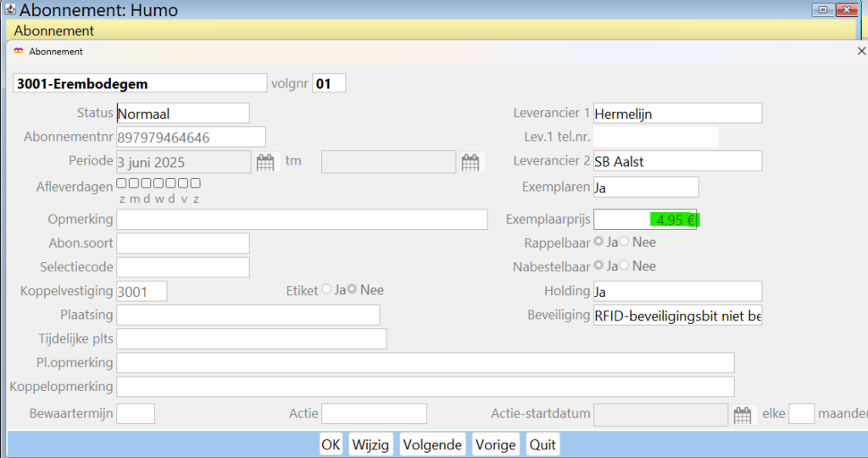Tick the 'm' Afleverdagen checkbox
Image resolution: width=868 pixels, height=458 pixels.
point(134,183)
